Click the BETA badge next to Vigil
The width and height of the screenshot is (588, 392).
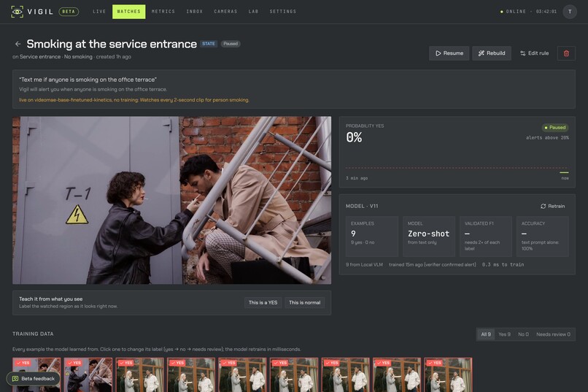[x=69, y=12]
